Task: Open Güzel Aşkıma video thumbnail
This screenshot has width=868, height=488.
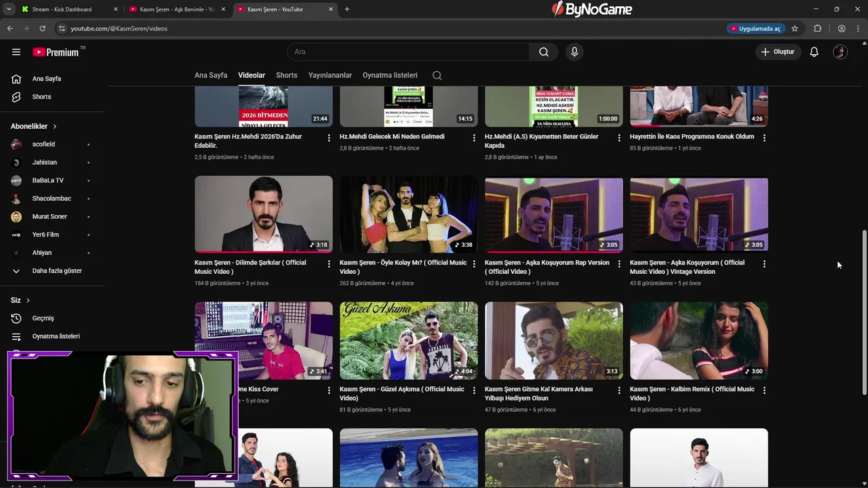Action: pos(409,341)
